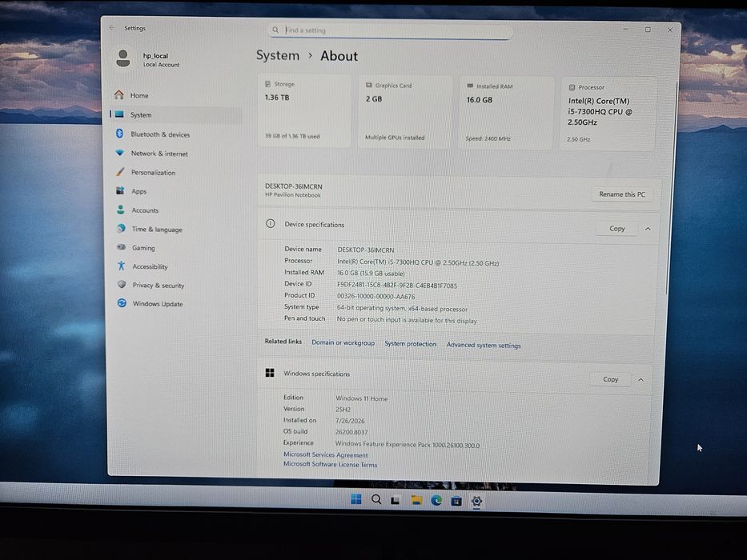The image size is (747, 560).
Task: Collapse the Device specifications section
Action: click(x=648, y=229)
